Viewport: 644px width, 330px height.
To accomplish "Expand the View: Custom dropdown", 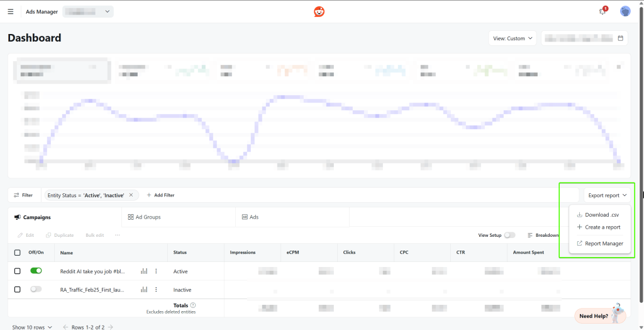I will (x=513, y=38).
